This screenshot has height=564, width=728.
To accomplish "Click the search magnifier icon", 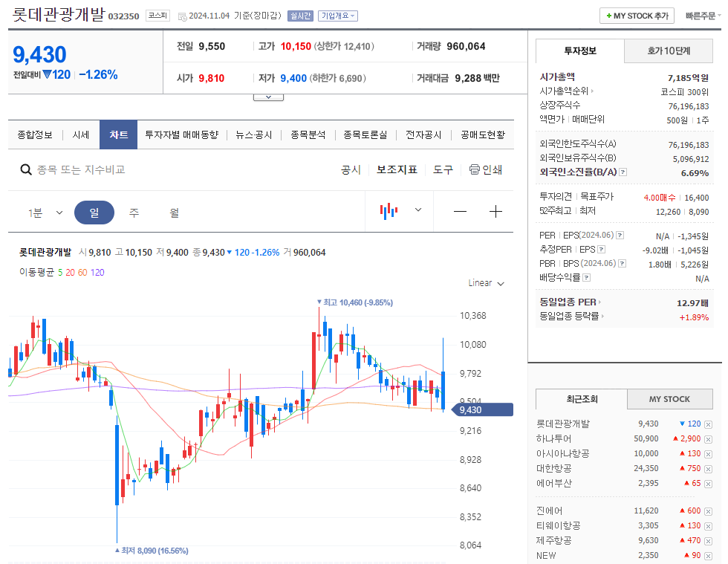I will click(26, 169).
